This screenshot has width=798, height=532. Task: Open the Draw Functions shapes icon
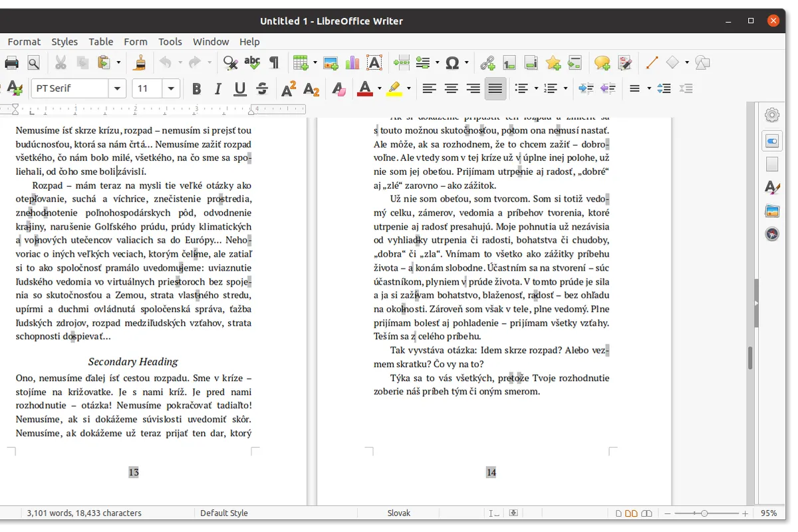click(702, 63)
